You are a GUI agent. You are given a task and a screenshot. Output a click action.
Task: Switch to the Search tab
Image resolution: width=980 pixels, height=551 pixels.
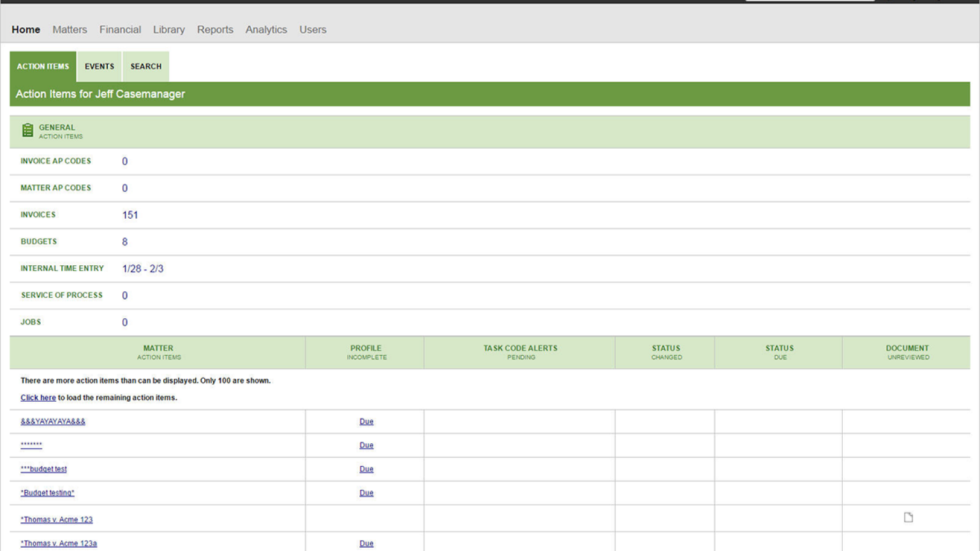[x=146, y=66]
